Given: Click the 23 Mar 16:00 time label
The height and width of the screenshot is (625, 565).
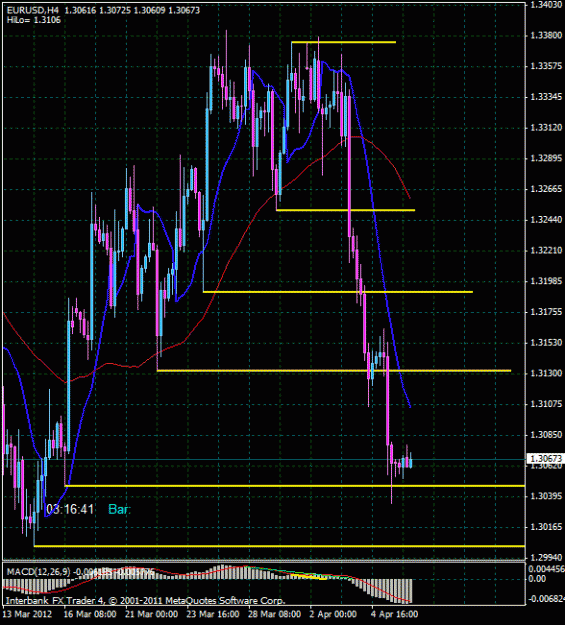Looking at the screenshot, I should click(x=213, y=614).
